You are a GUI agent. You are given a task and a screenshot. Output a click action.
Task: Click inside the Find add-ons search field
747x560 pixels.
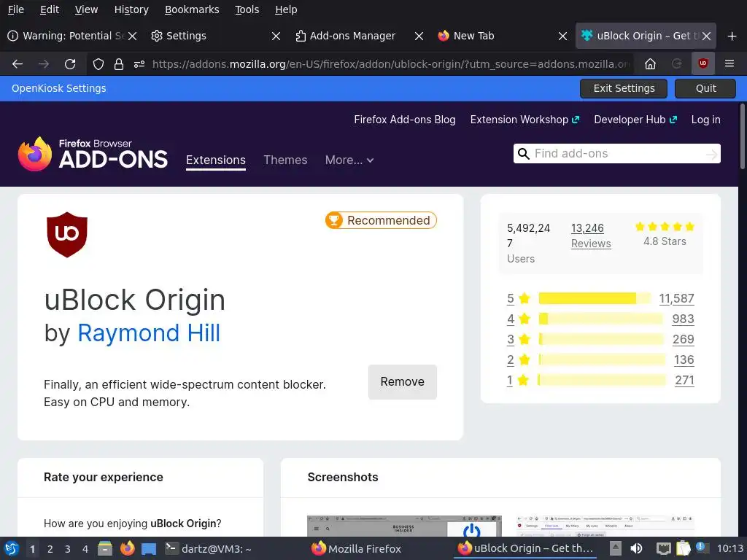617,154
